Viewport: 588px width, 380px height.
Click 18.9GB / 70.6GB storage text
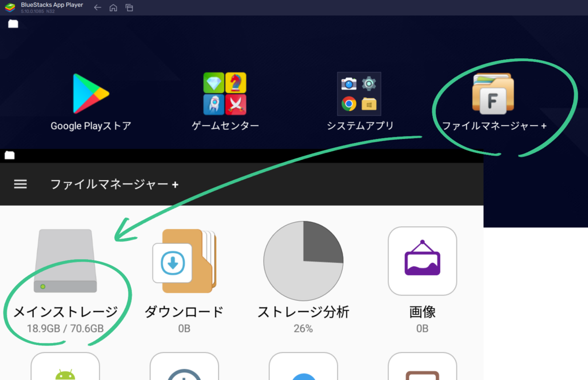pos(65,329)
